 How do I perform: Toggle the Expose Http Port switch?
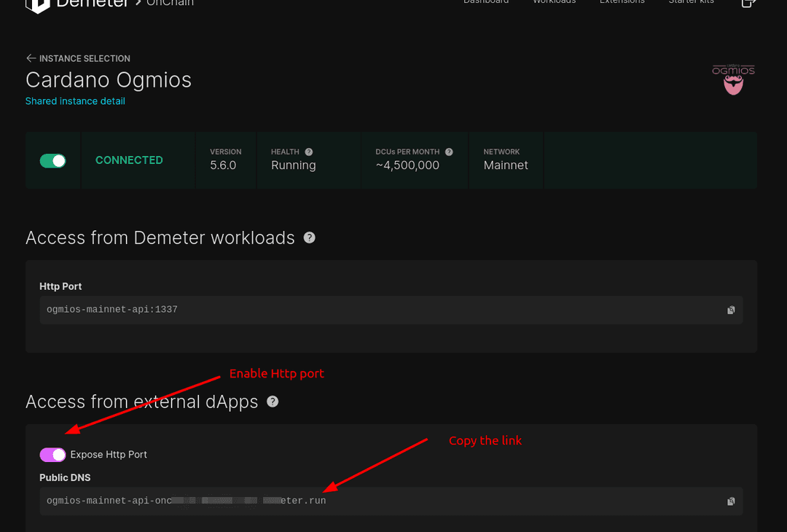pyautogui.click(x=52, y=455)
